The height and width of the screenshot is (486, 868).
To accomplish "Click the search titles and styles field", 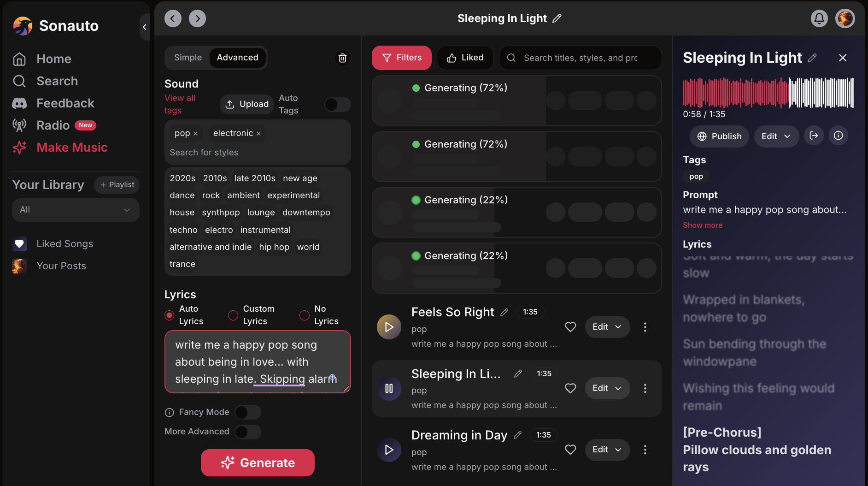I will click(x=581, y=58).
